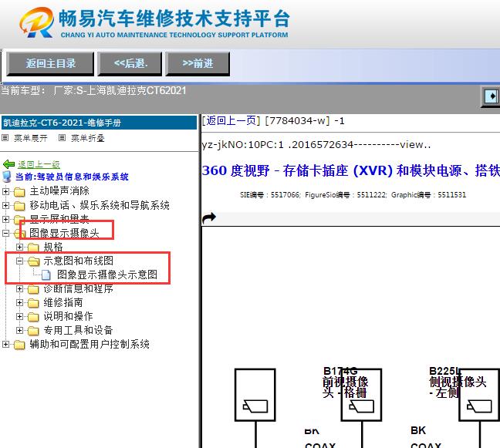Click the 菜单展开 list icon

pos(5,138)
